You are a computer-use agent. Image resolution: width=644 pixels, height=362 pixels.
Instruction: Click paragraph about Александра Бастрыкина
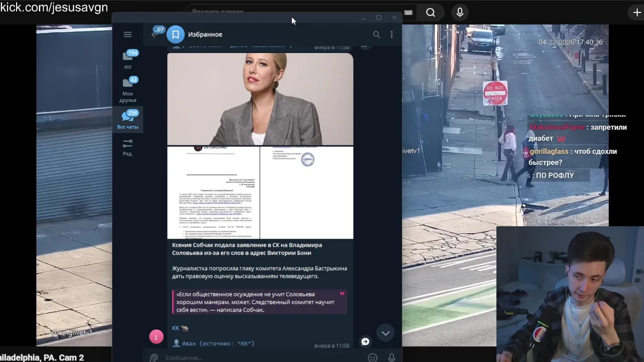[x=260, y=272]
